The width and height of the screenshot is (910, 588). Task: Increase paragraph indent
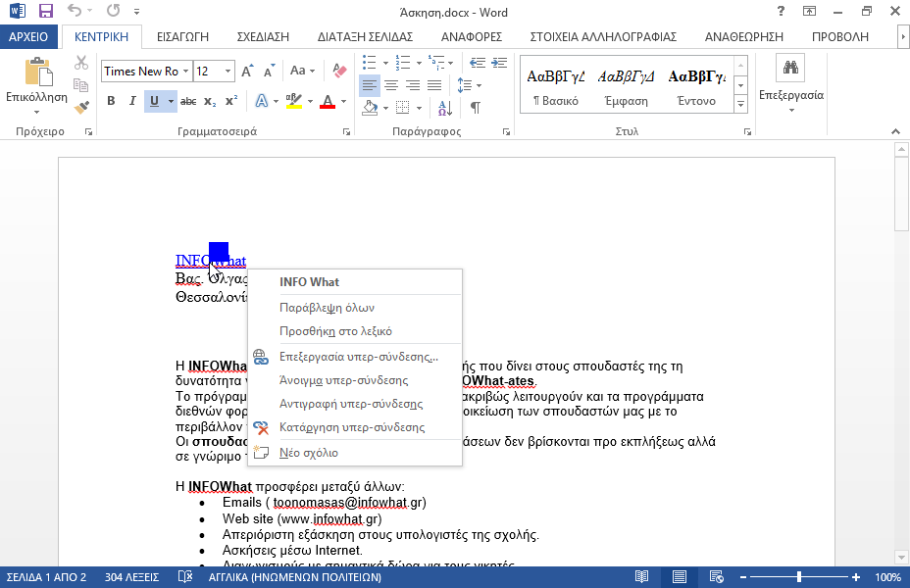[499, 63]
